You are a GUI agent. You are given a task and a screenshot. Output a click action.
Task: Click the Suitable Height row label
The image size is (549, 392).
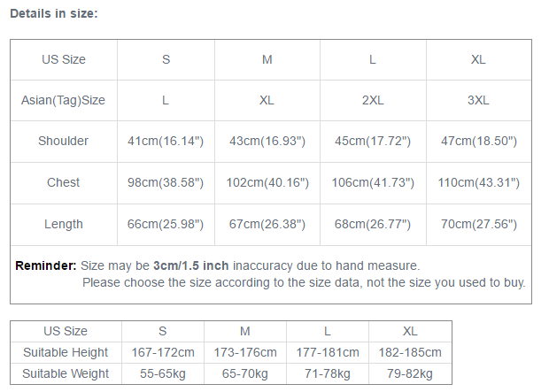(x=66, y=352)
